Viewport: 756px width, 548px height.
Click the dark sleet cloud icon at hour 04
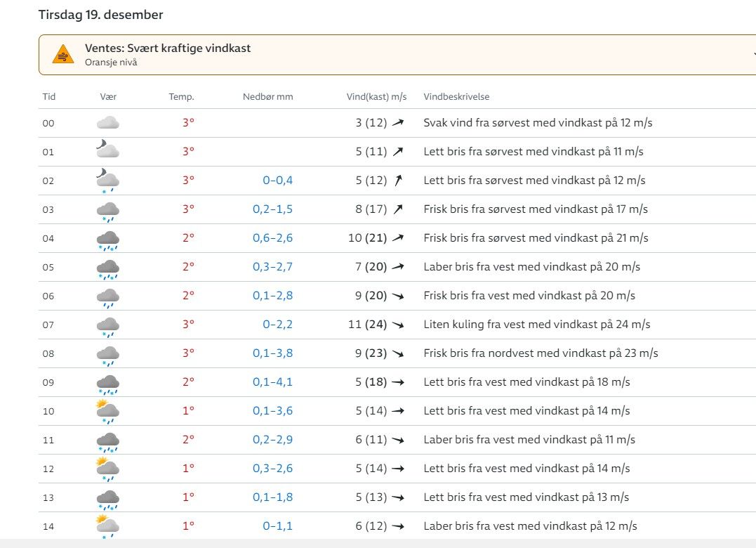pos(107,239)
